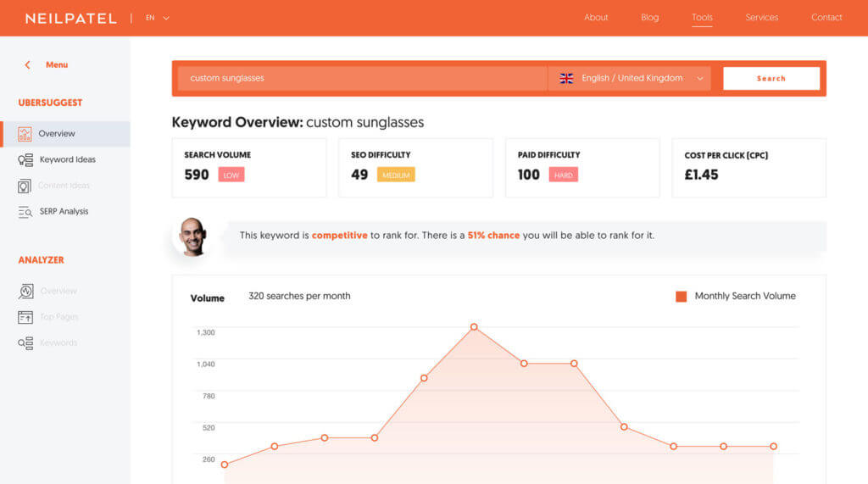
Task: Click the '51% chance' highlighted text
Action: click(493, 236)
